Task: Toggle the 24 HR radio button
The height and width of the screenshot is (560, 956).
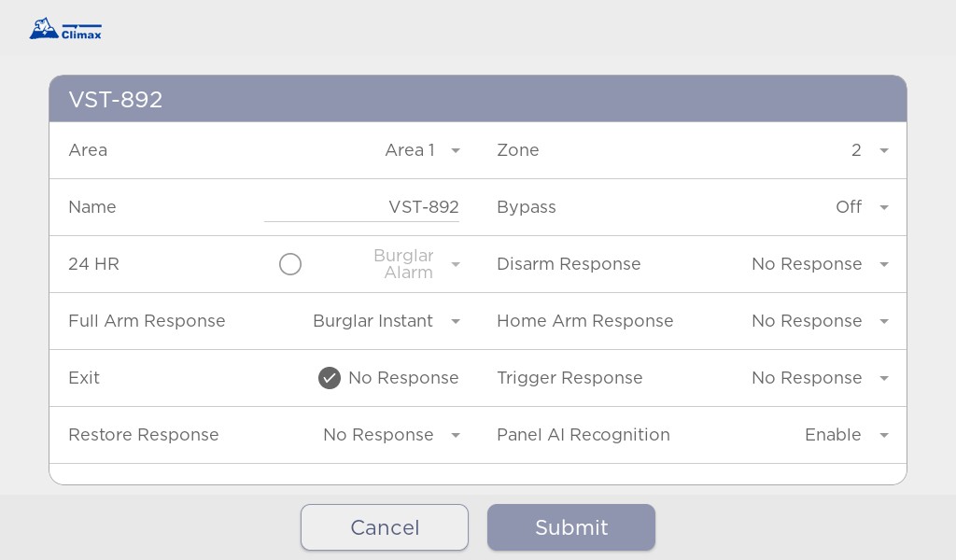Action: 290,264
